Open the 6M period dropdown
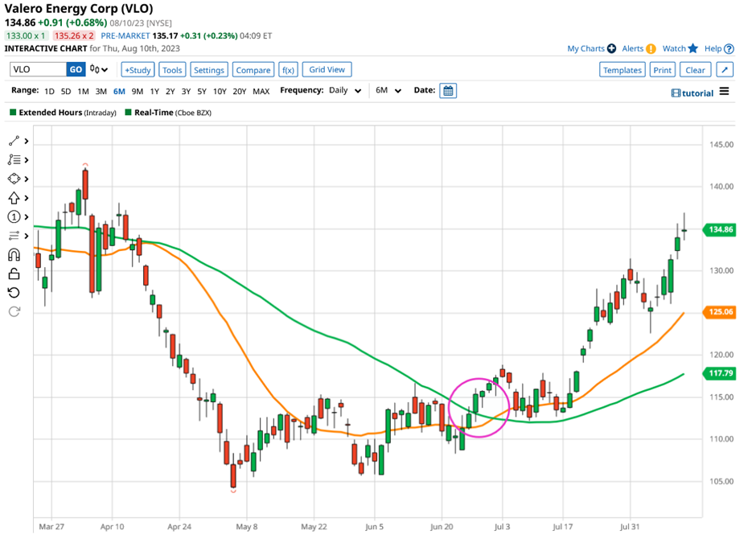 (386, 91)
